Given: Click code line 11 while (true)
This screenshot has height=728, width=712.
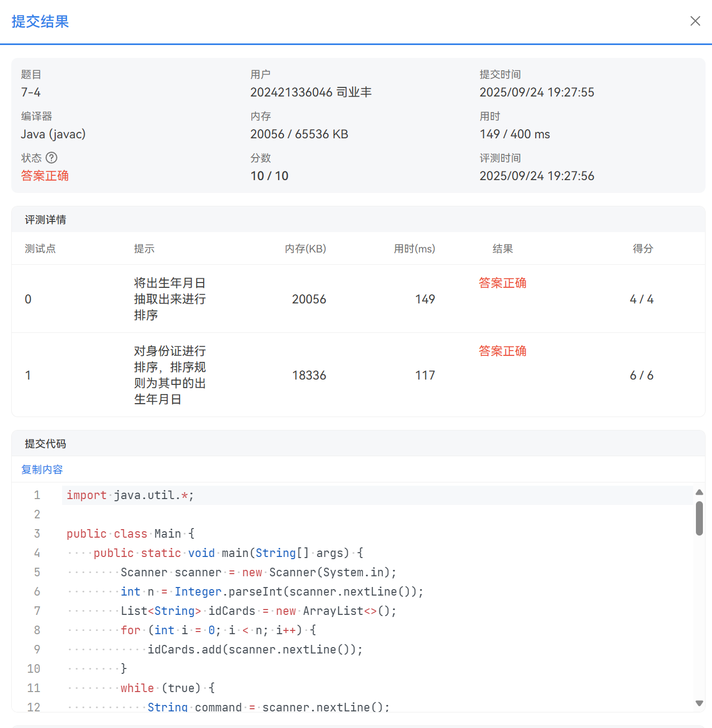Looking at the screenshot, I should pos(168,688).
